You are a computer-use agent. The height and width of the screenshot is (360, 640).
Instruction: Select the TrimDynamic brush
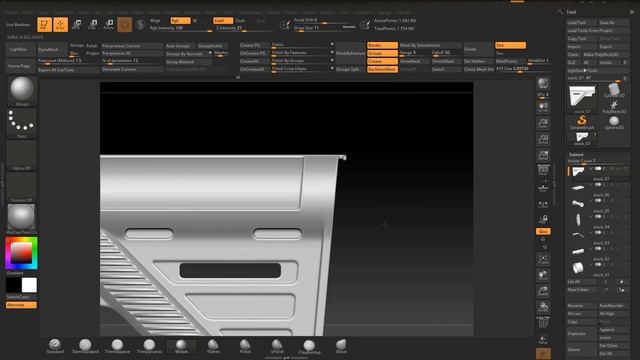tap(149, 346)
